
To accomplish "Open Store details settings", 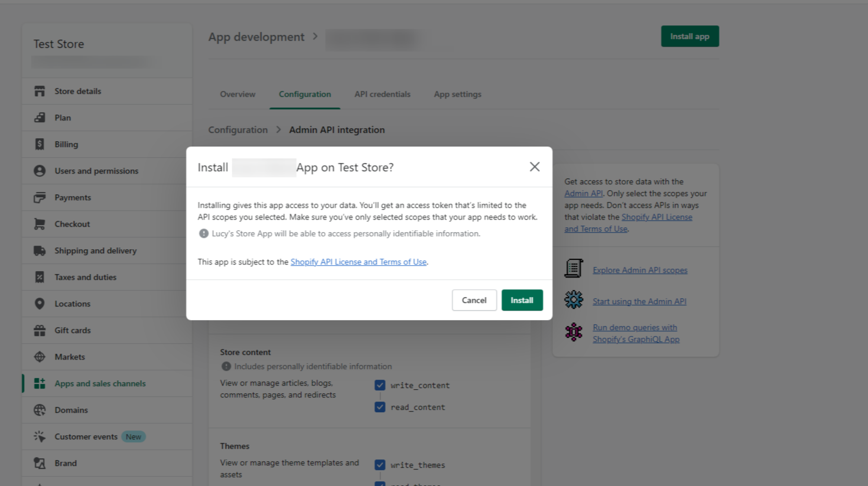I will click(x=107, y=91).
